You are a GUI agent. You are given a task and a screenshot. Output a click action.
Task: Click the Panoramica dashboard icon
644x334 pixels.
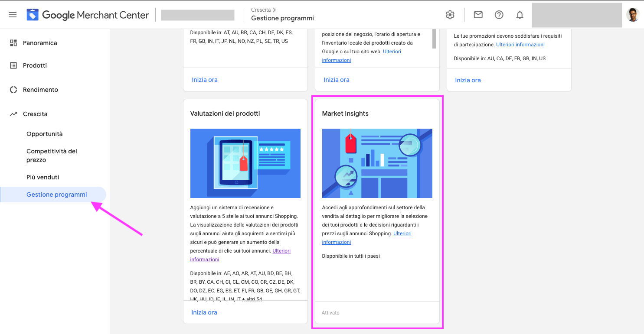pos(13,43)
